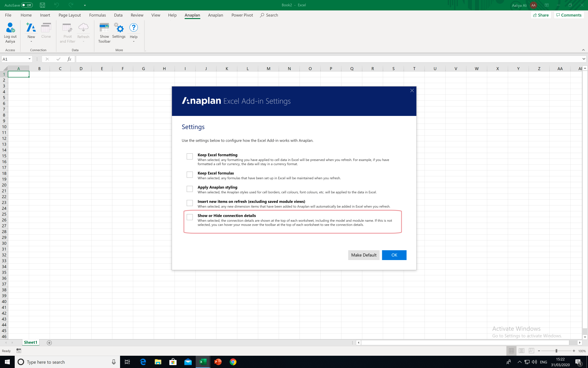
Task: Click the Help question mark icon
Action: [134, 28]
